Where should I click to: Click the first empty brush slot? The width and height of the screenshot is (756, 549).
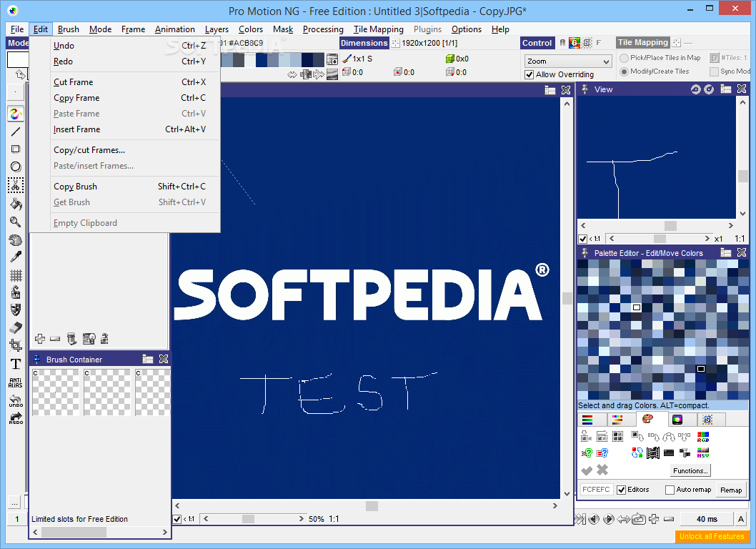[x=56, y=392]
